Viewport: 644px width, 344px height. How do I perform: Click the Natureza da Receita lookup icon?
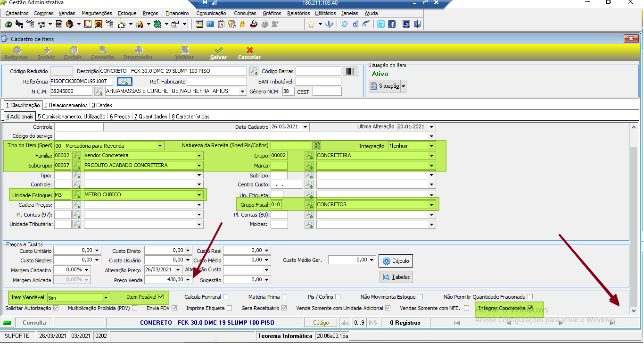click(317, 145)
